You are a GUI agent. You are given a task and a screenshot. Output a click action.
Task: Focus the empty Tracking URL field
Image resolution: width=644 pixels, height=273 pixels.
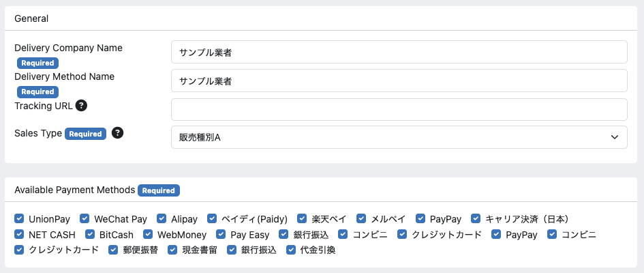[399, 109]
